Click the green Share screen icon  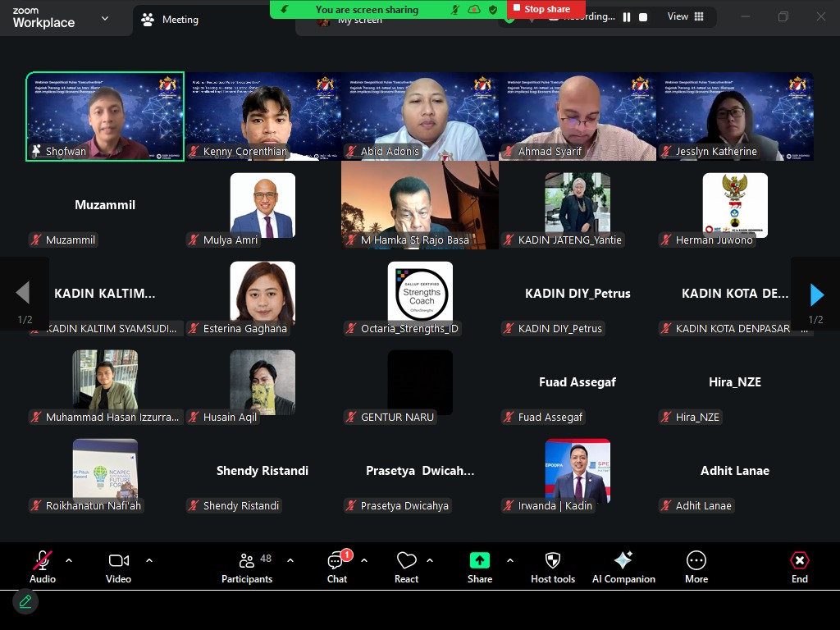tap(479, 560)
